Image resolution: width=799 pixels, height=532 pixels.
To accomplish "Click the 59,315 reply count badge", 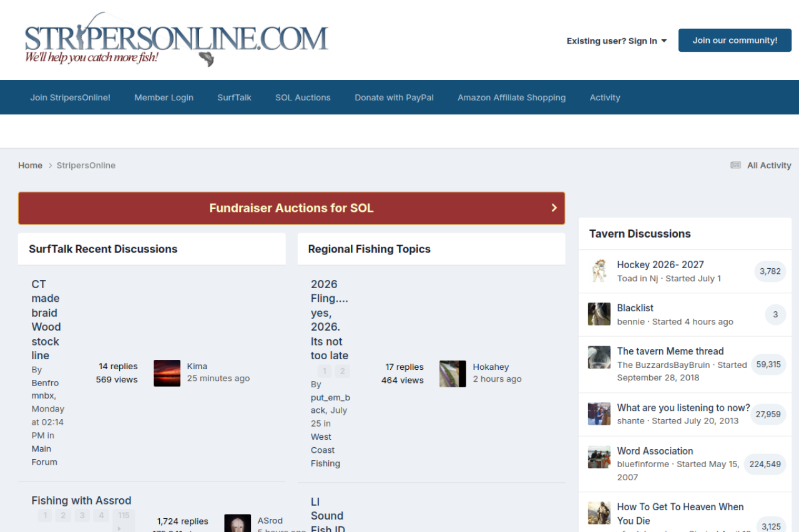I will coord(768,364).
